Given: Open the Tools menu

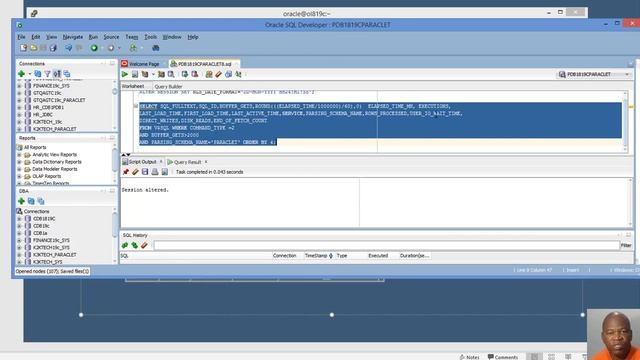Looking at the screenshot, I should (150, 37).
